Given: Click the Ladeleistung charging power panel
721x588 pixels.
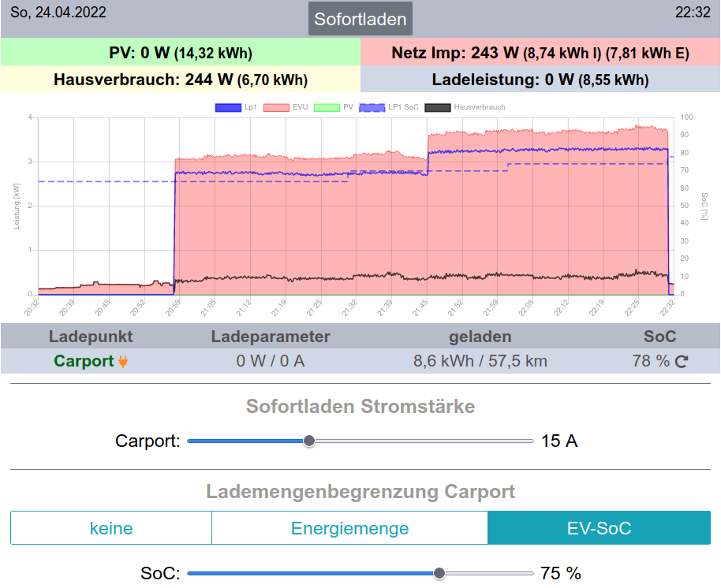Looking at the screenshot, I should [540, 79].
